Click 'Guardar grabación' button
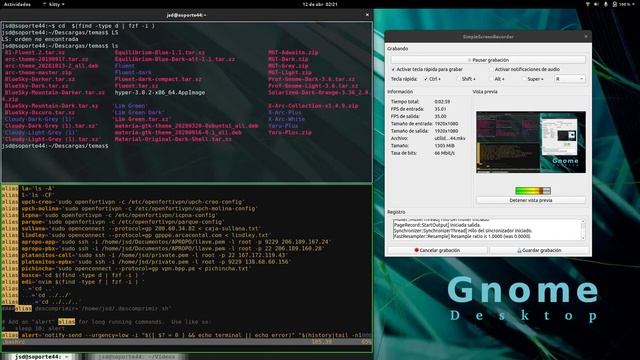The image size is (640, 360). tap(539, 250)
